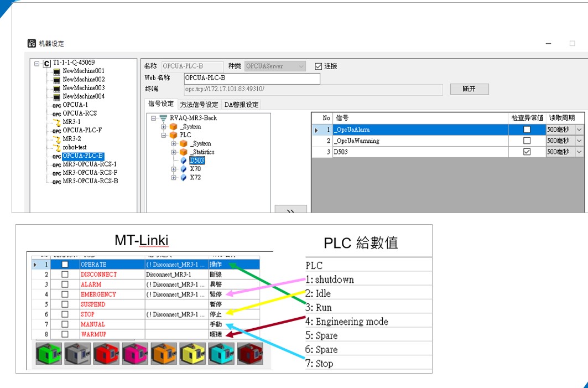Select NewMachine002 icon in machine tree
The height and width of the screenshot is (388, 588).
[56, 80]
